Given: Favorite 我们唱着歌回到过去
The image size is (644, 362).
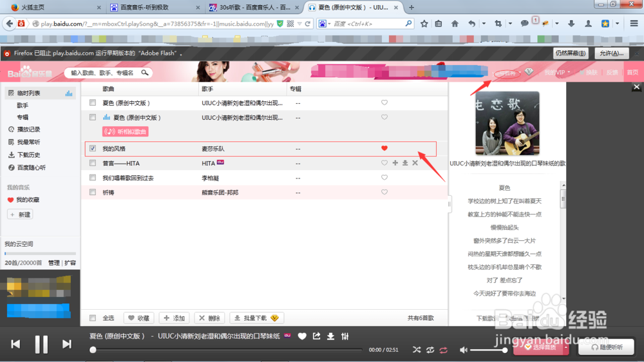Looking at the screenshot, I should tap(384, 178).
